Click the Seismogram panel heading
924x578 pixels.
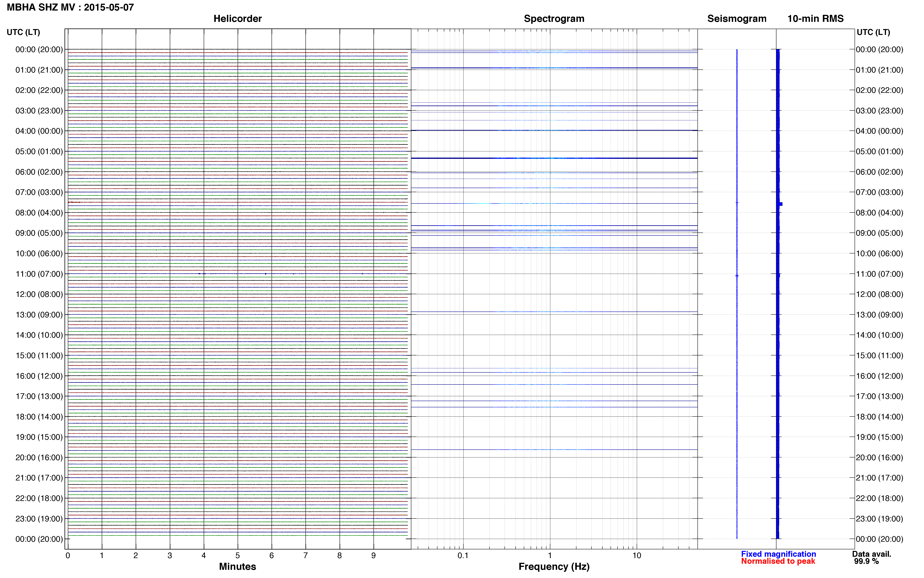[x=737, y=19]
